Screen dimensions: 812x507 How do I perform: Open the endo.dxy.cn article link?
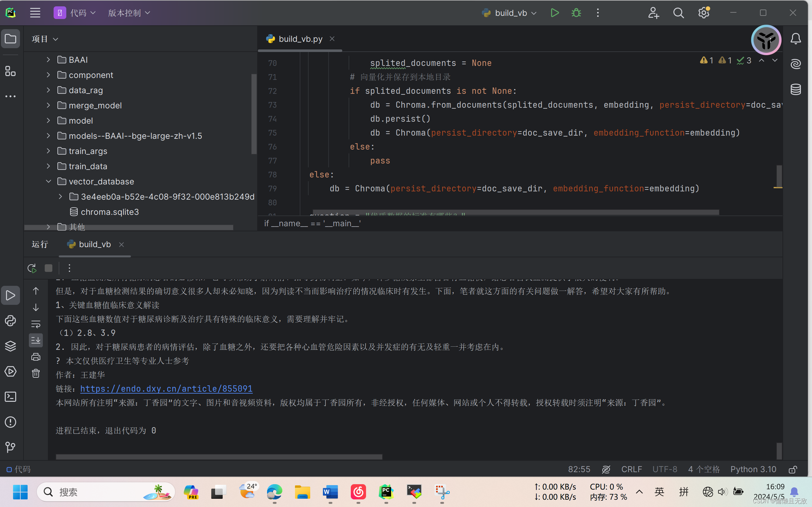point(166,388)
